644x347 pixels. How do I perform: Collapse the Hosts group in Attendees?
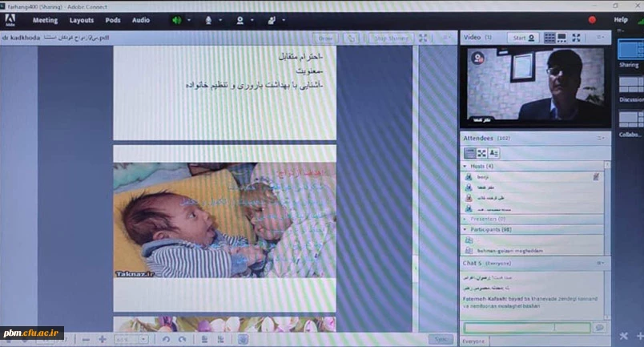coord(466,166)
